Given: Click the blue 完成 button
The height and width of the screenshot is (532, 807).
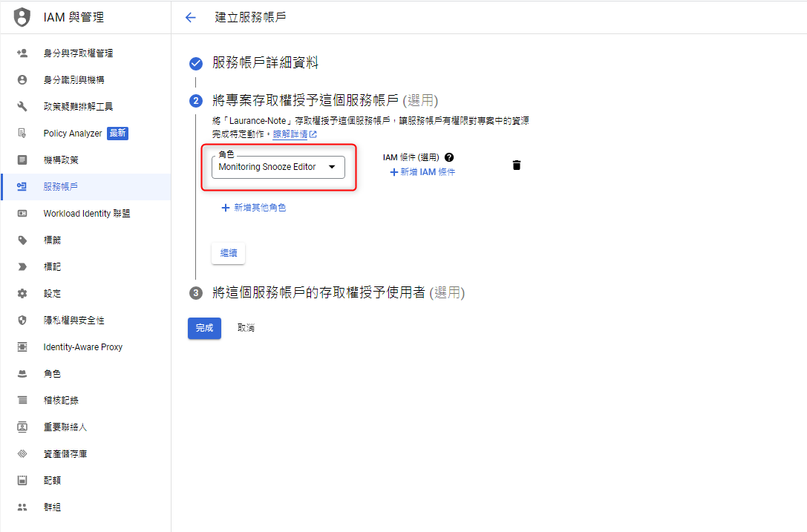Looking at the screenshot, I should [204, 328].
